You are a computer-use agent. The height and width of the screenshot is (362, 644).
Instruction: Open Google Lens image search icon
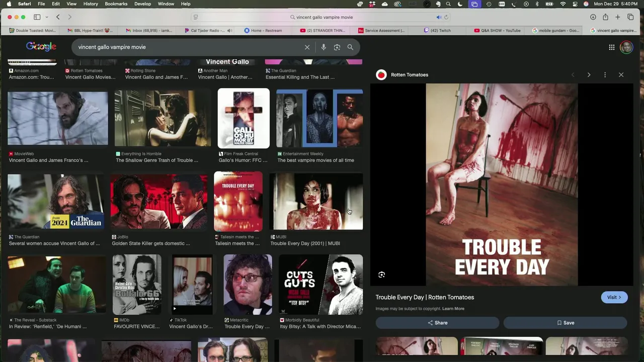pos(337,47)
